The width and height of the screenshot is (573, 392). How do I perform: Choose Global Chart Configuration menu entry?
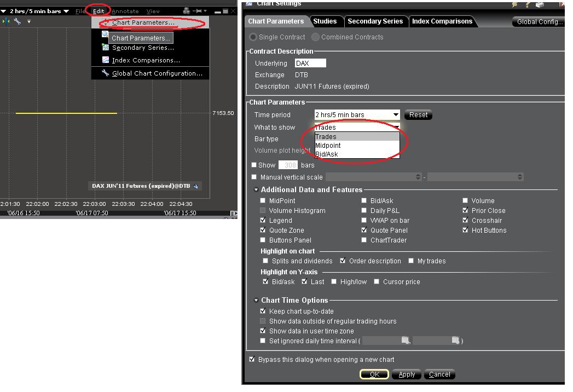tap(150, 73)
